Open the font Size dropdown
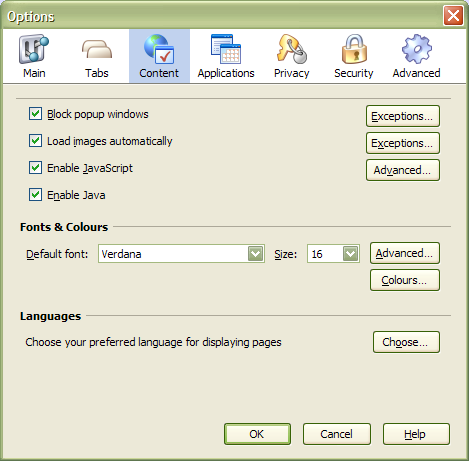469x461 pixels. pyautogui.click(x=333, y=254)
